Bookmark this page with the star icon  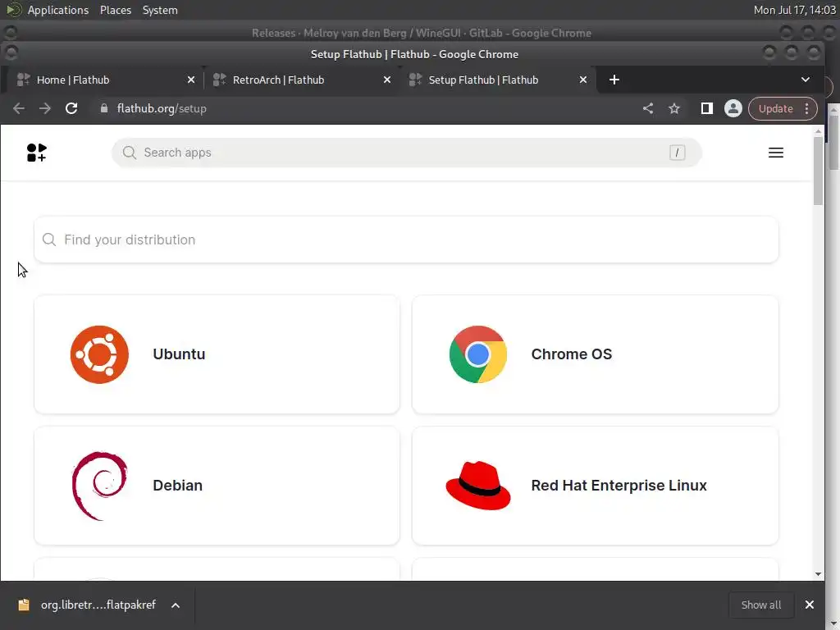(x=674, y=108)
